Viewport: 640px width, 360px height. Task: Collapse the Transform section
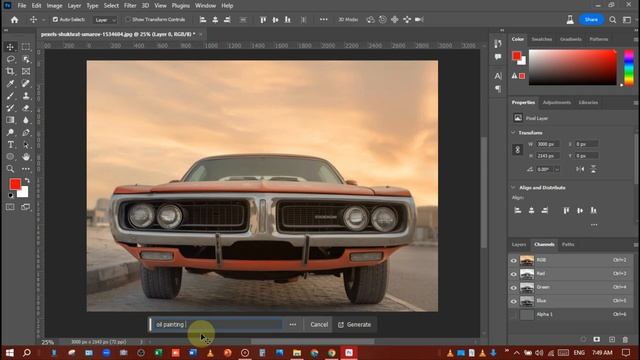[513, 133]
